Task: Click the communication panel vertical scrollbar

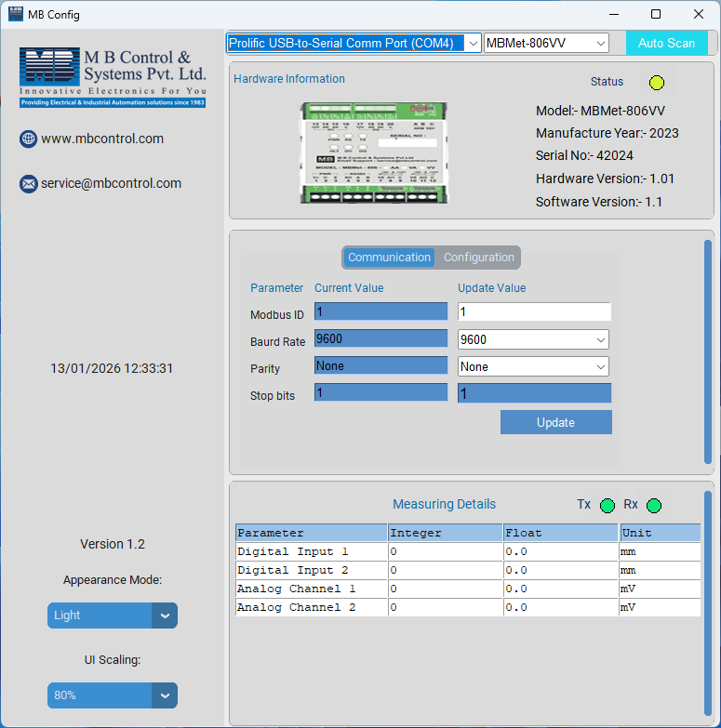Action: pos(708,353)
